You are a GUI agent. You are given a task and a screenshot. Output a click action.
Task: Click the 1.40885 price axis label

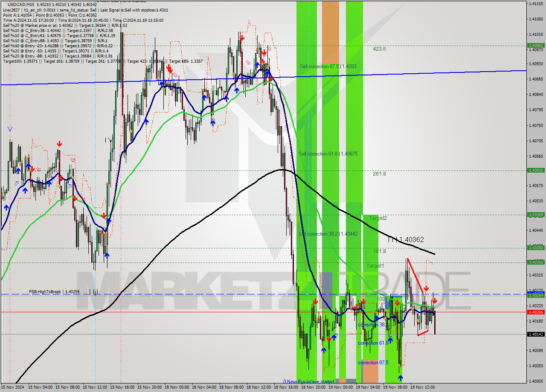tap(536, 79)
